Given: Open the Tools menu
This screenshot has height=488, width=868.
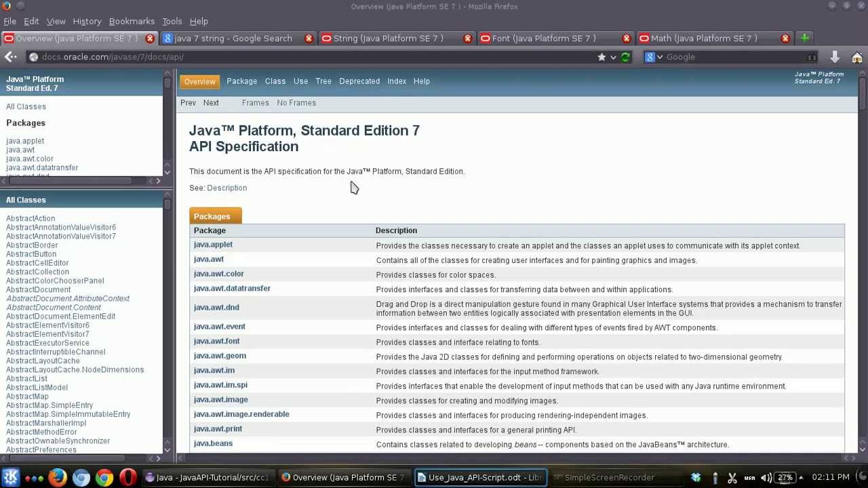Looking at the screenshot, I should 172,21.
